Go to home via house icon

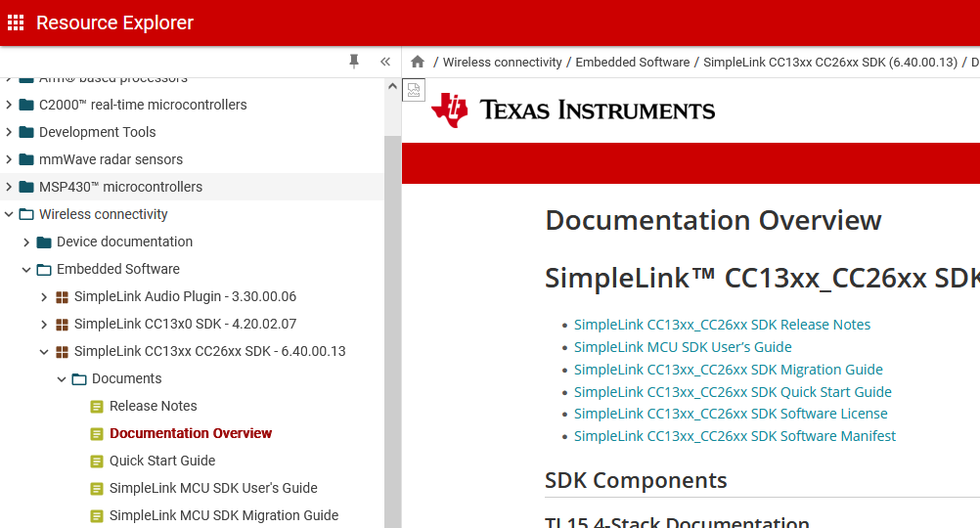pos(418,62)
